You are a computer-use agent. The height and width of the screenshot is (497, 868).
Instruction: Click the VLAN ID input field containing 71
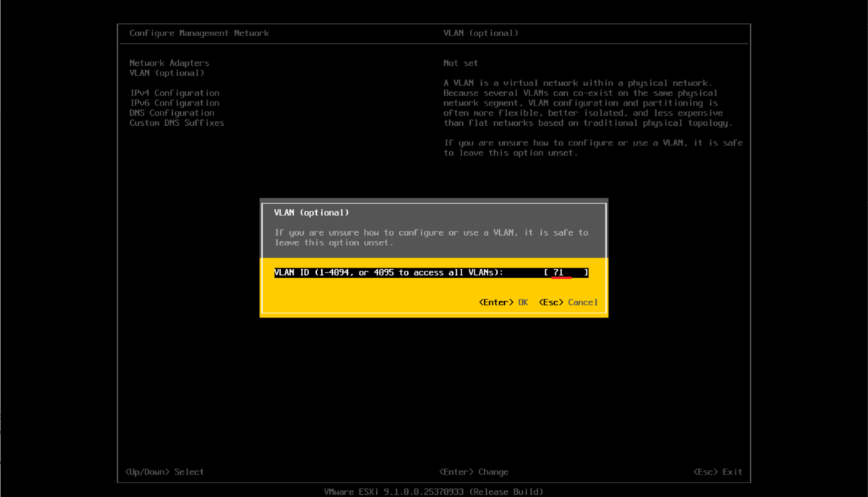pos(566,273)
